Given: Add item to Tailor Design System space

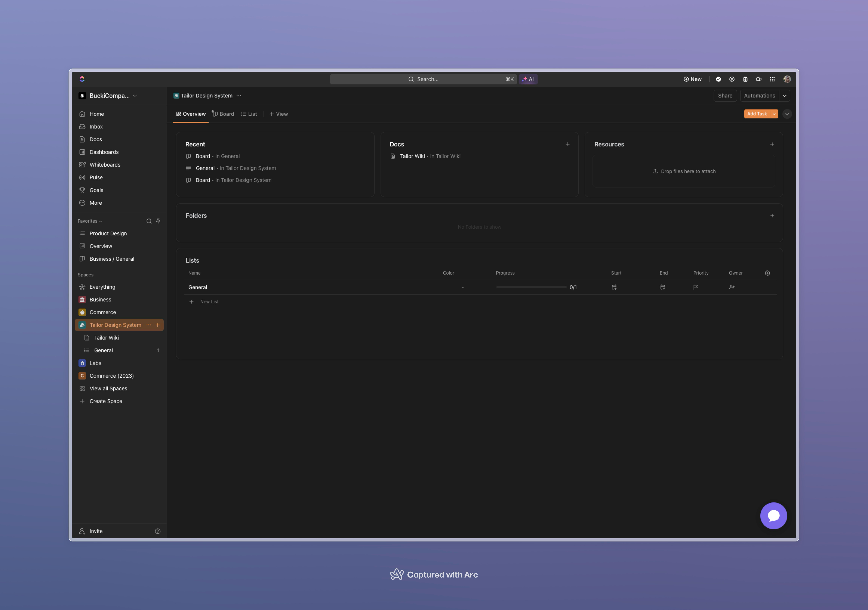Looking at the screenshot, I should point(158,325).
